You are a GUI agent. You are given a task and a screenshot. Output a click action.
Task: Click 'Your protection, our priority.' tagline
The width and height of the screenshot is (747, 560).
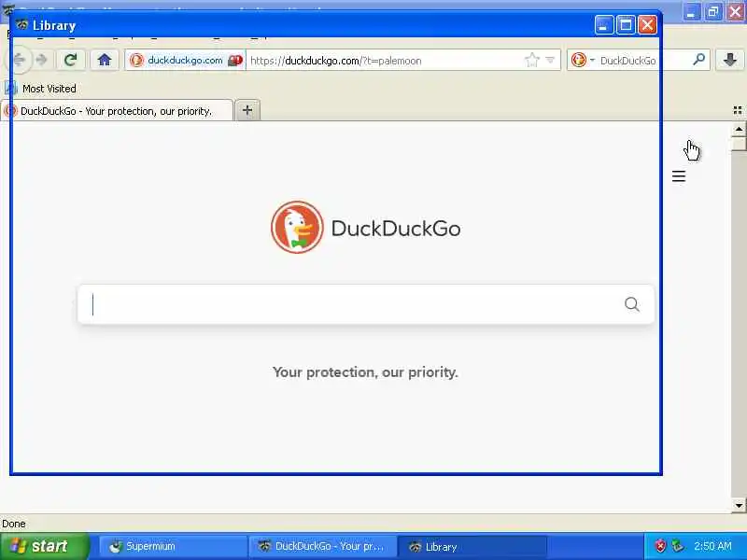point(365,371)
